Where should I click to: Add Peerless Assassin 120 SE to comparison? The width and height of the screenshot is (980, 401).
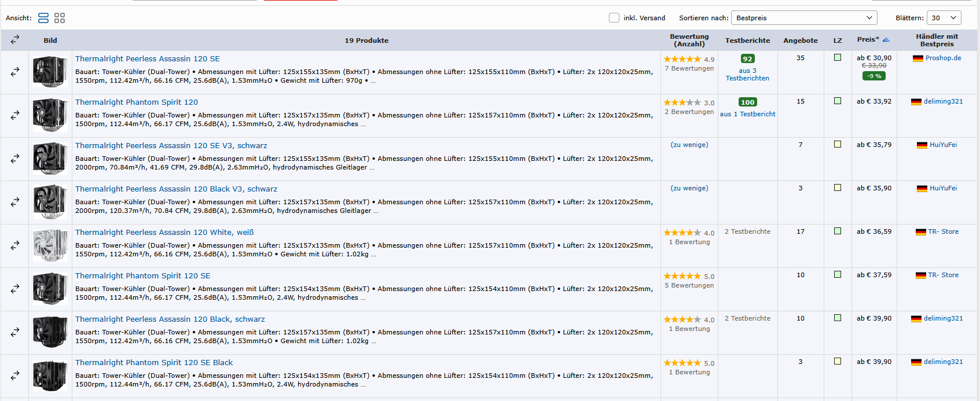(x=15, y=72)
